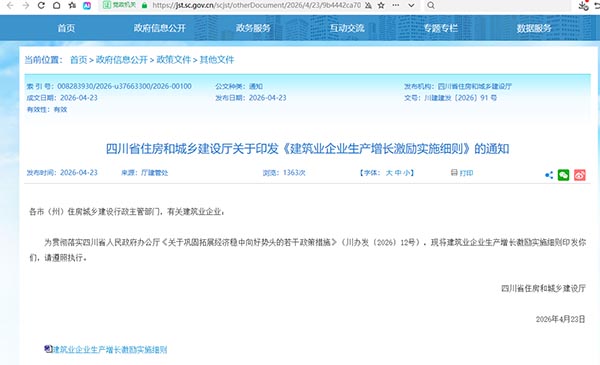
Task: Set font size to 小
Action: [x=407, y=173]
